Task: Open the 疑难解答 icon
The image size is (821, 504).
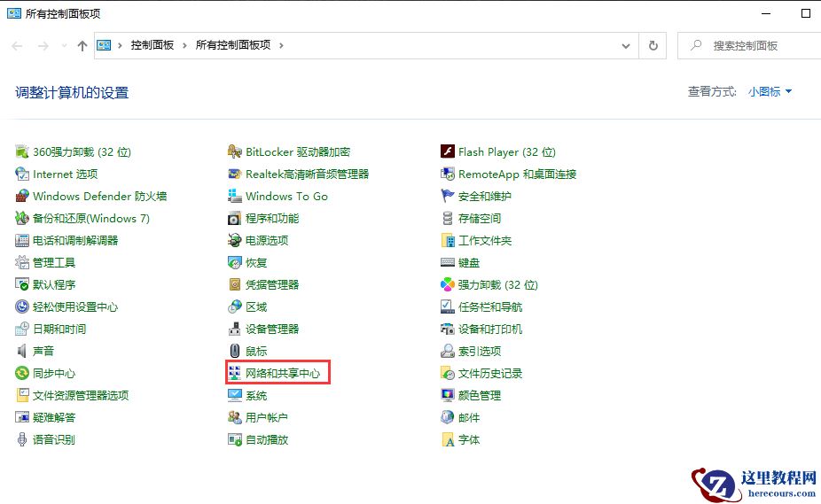Action: pos(22,417)
